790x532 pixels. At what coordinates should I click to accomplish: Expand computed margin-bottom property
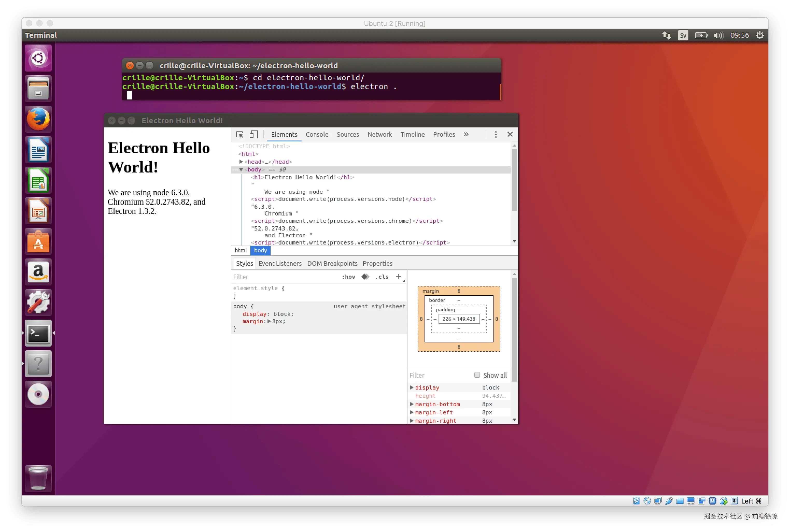[412, 404]
